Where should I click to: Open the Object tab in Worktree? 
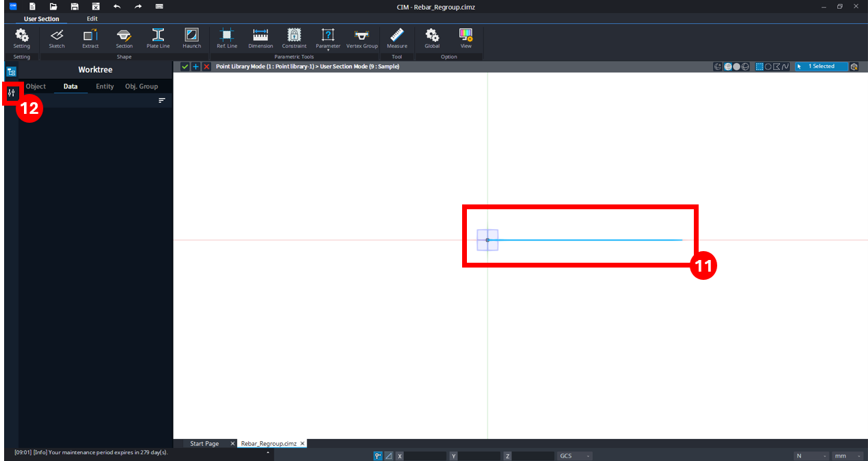pyautogui.click(x=36, y=86)
